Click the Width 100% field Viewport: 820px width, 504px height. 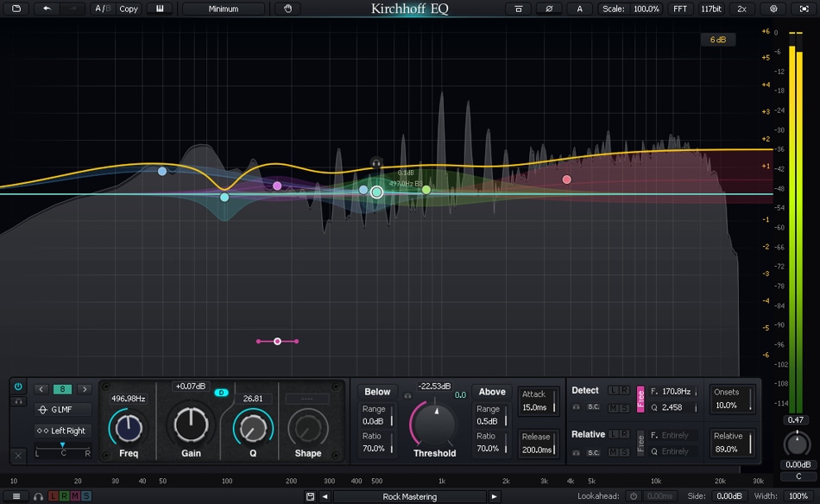coord(798,496)
